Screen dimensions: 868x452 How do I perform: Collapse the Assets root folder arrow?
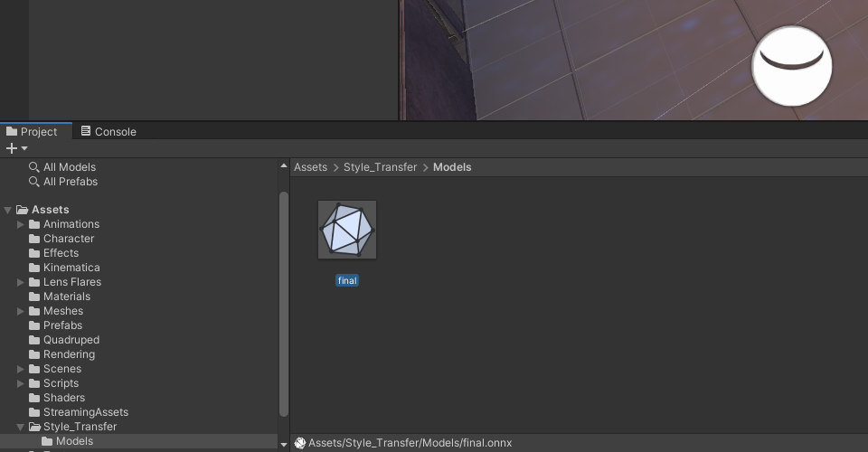8,211
